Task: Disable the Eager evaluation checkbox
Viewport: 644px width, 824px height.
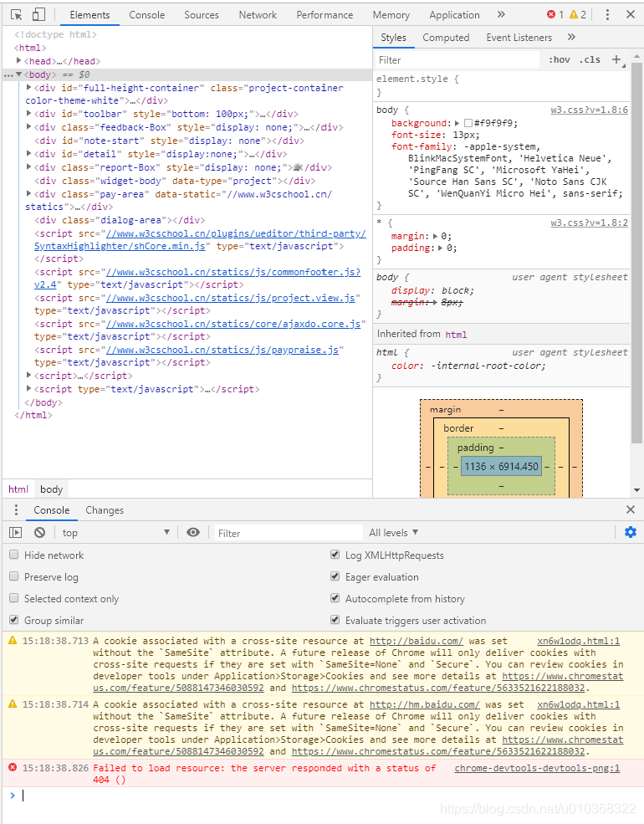Action: click(x=335, y=576)
